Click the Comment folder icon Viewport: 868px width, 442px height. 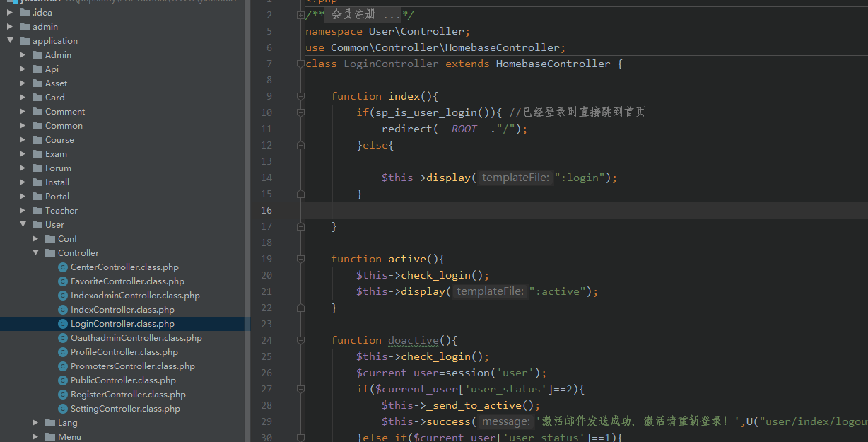point(37,112)
